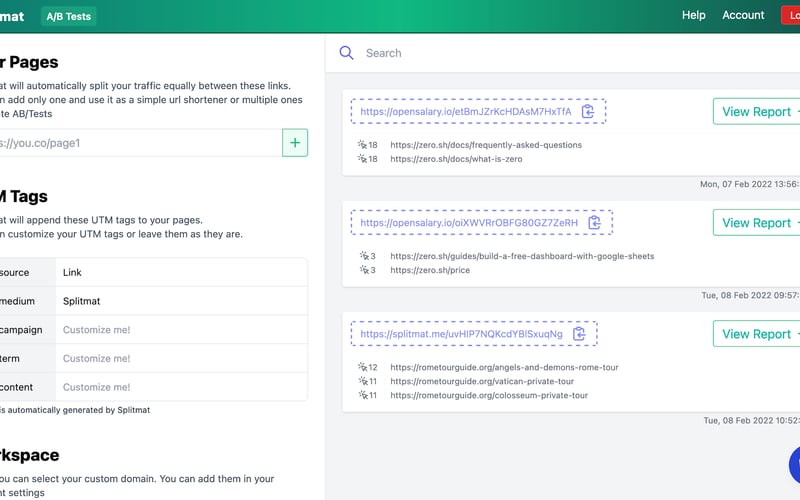Image resolution: width=800 pixels, height=500 pixels.
Task: Edit the UTM source field showing Link
Action: 182,272
